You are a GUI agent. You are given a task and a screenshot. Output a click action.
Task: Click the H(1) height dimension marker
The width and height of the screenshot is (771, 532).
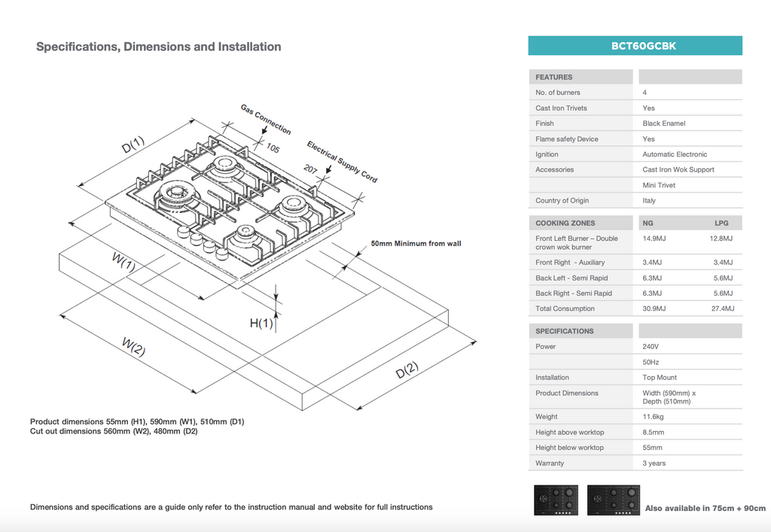261,324
